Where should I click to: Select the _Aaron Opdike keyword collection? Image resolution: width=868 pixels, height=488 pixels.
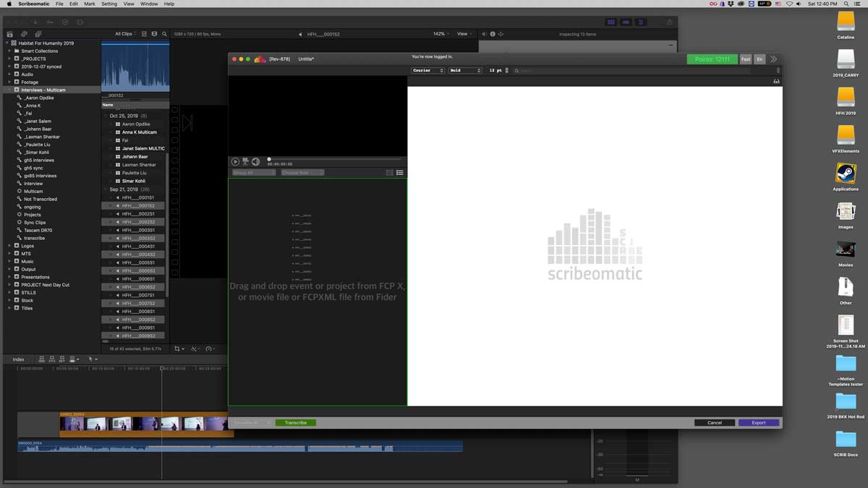click(39, 98)
